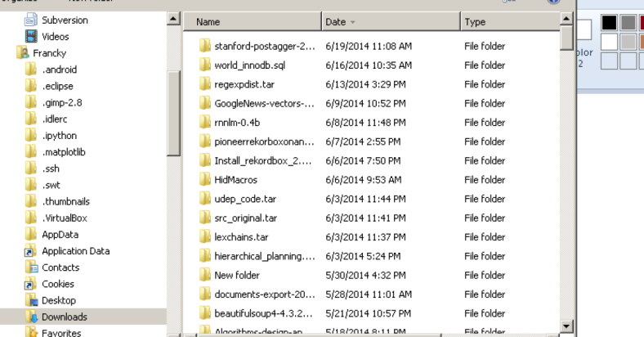The image size is (644, 337).
Task: Select the .VirtualBox folder in tree
Action: tap(64, 218)
